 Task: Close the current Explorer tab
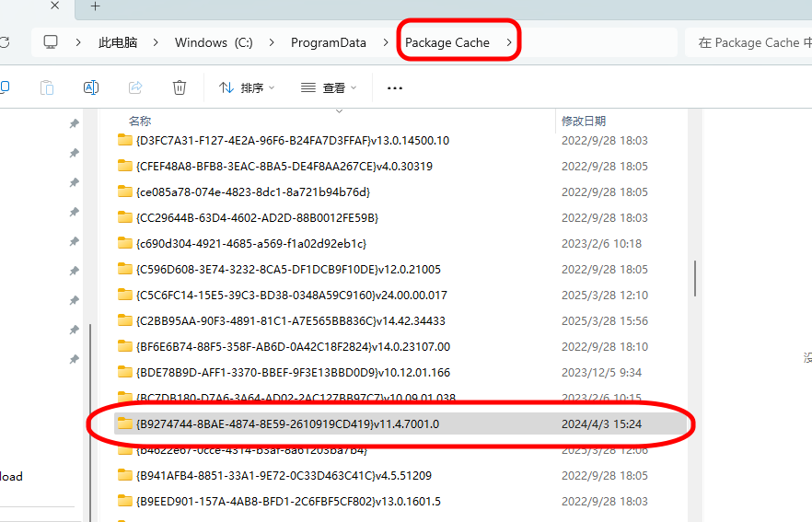click(x=55, y=6)
